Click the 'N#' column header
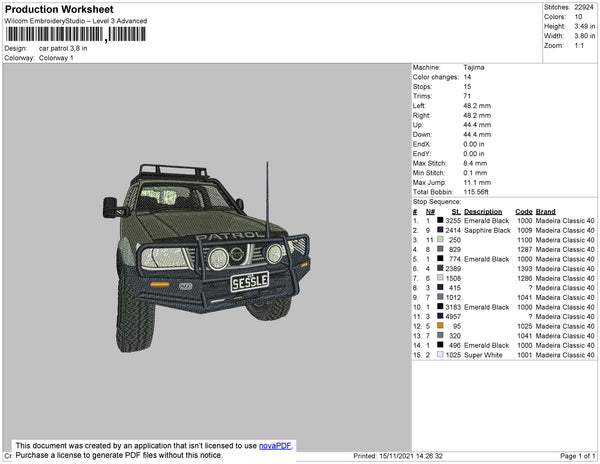Screen dimensions: 600x464 coord(430,212)
